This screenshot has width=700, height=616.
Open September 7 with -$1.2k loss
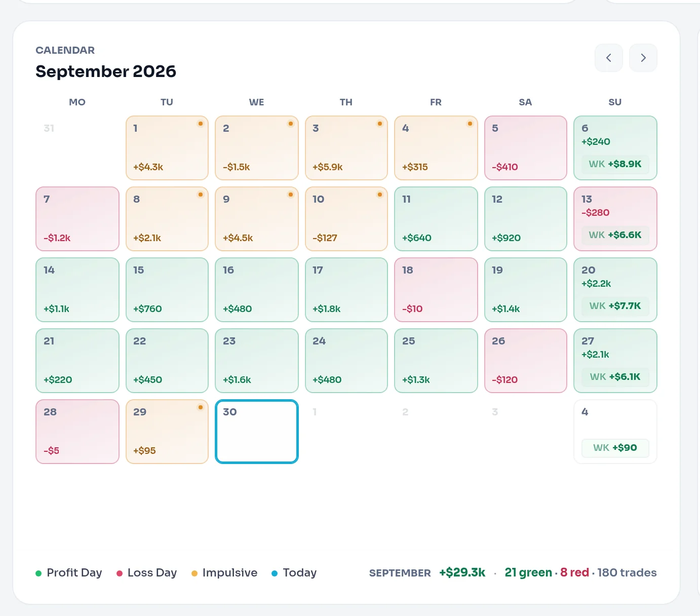click(77, 219)
